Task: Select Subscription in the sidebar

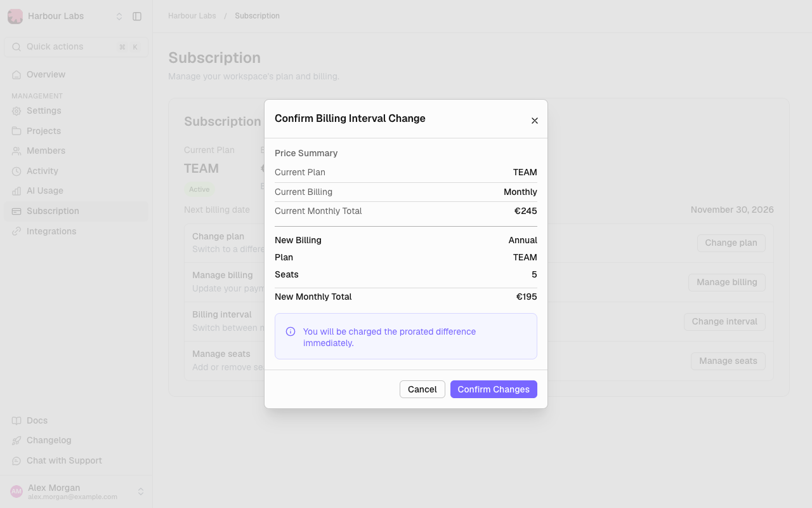Action: point(76,211)
